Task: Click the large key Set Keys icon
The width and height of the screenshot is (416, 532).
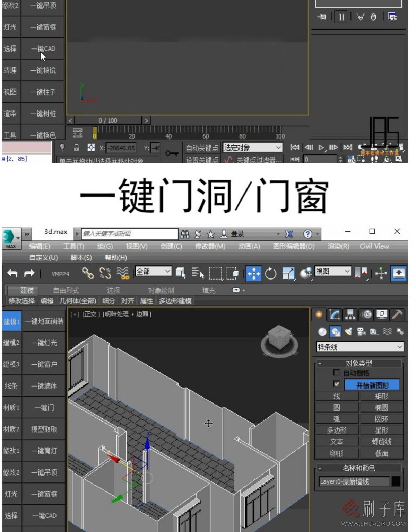Action: [172, 153]
